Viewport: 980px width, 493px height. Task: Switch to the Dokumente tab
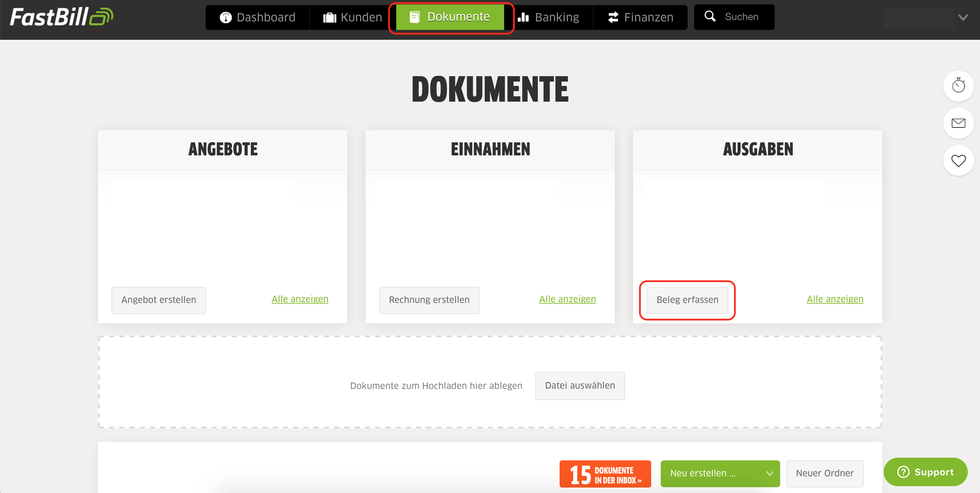click(450, 17)
